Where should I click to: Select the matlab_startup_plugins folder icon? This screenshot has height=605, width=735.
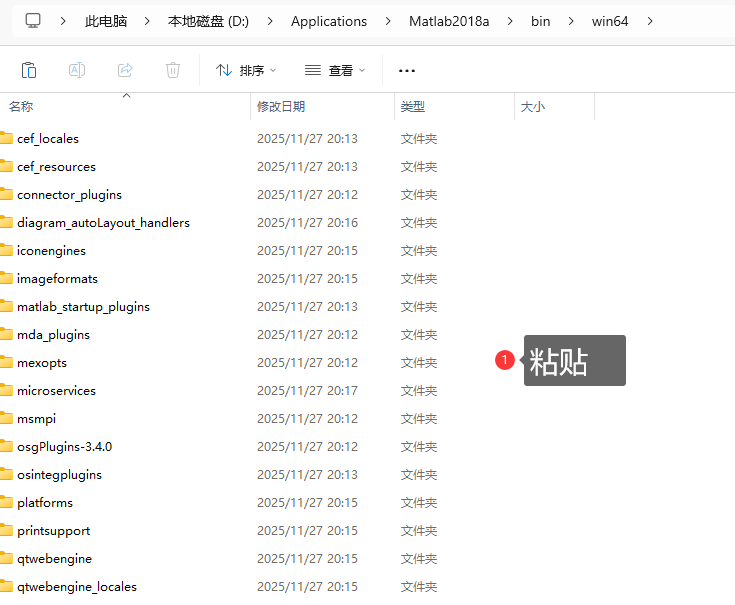(6, 306)
